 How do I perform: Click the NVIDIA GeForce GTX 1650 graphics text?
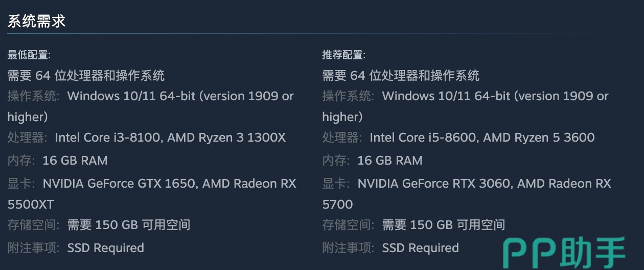coord(119,184)
